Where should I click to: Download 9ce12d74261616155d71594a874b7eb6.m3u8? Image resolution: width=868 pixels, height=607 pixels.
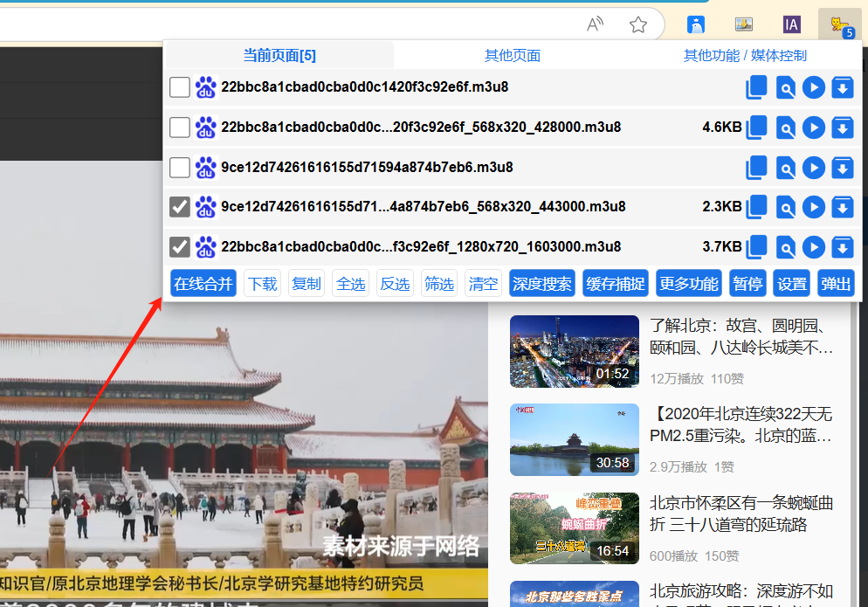pos(843,168)
